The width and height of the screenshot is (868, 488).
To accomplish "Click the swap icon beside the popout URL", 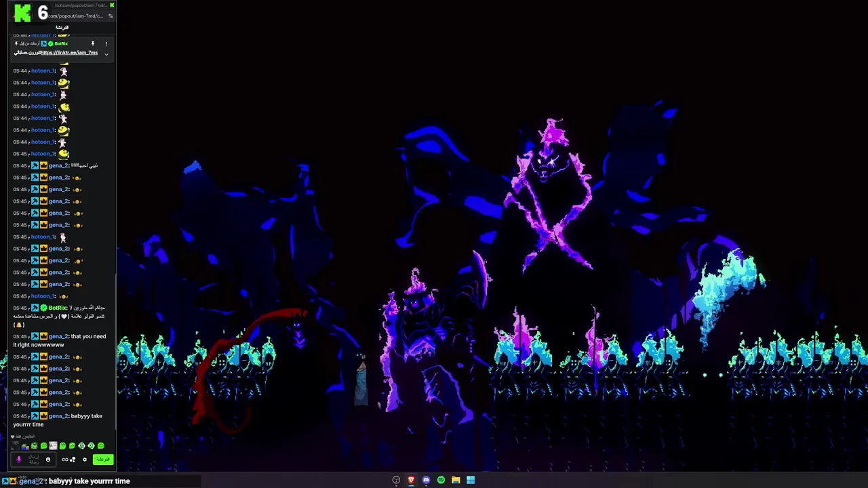I will (111, 16).
